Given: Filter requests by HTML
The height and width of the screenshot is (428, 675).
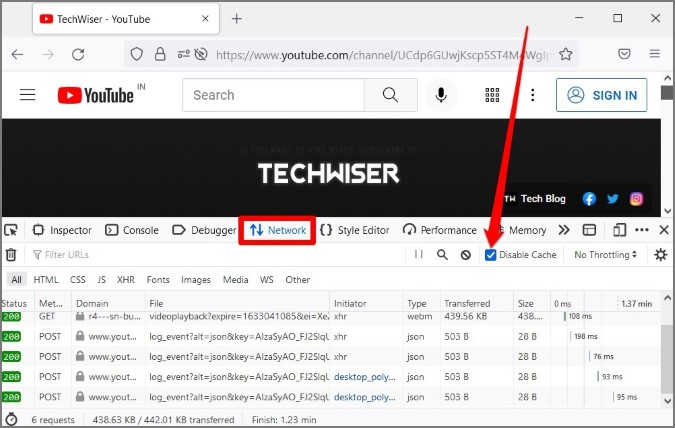Looking at the screenshot, I should tap(46, 279).
